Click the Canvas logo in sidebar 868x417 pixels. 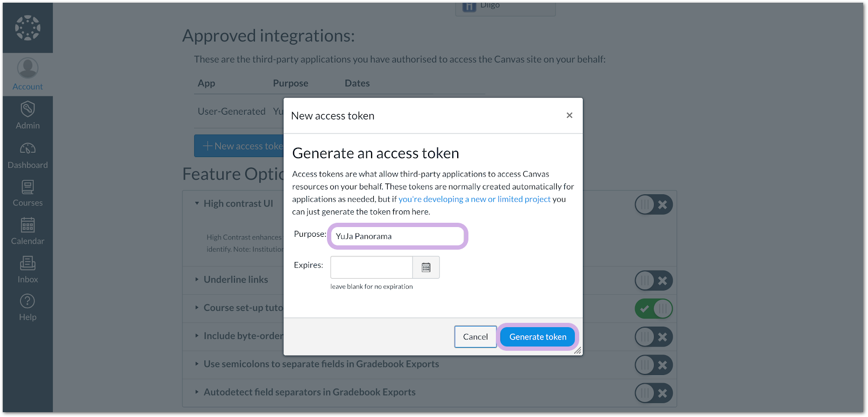point(27,27)
